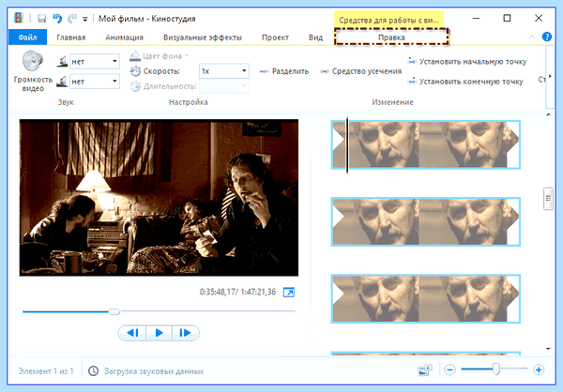Click the Разделить split icon

point(265,71)
